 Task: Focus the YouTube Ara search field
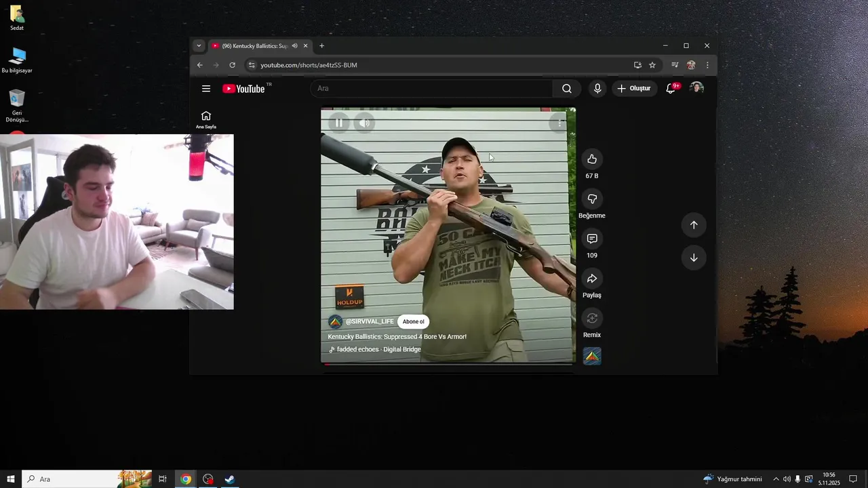point(432,89)
